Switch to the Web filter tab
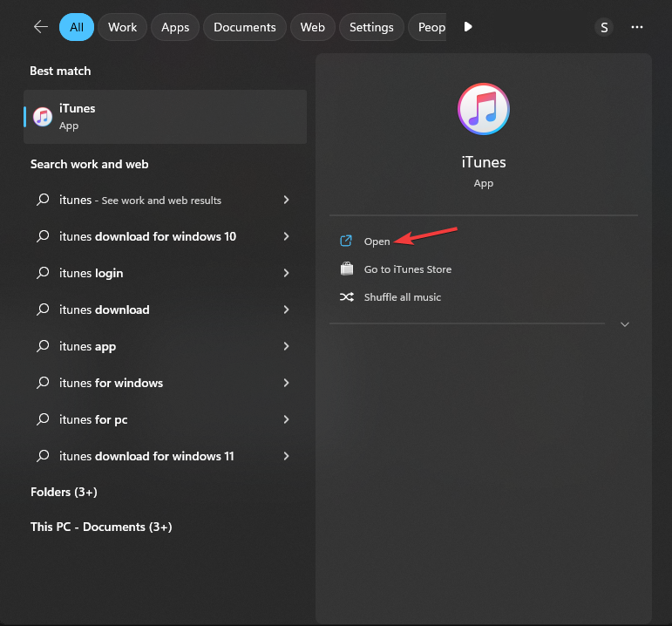This screenshot has width=672, height=626. point(312,27)
